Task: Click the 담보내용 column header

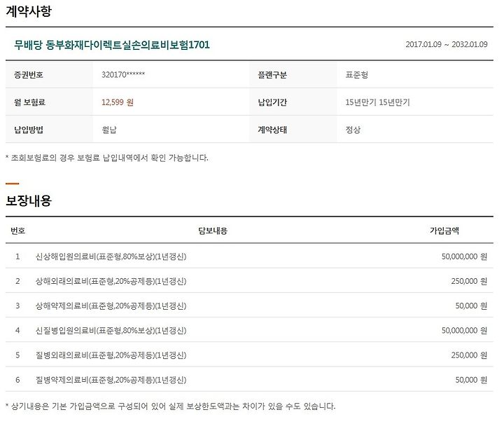Action: click(213, 231)
